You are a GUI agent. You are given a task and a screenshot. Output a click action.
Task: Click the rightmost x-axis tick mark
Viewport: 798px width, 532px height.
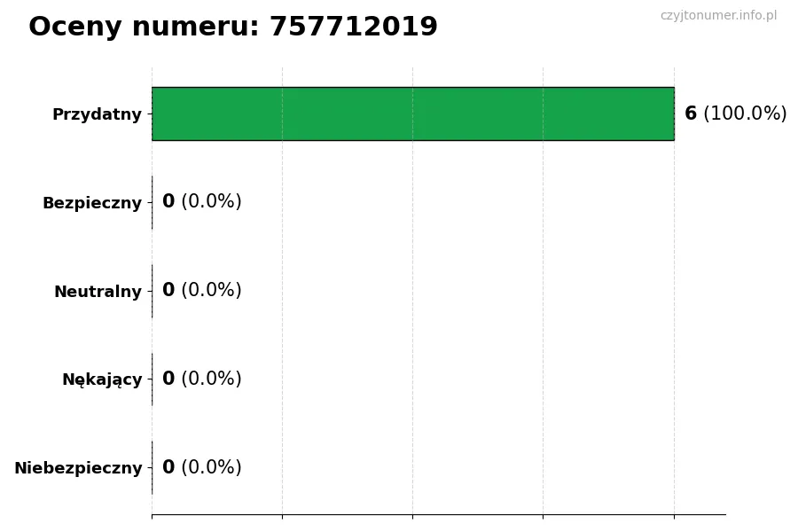(674, 515)
